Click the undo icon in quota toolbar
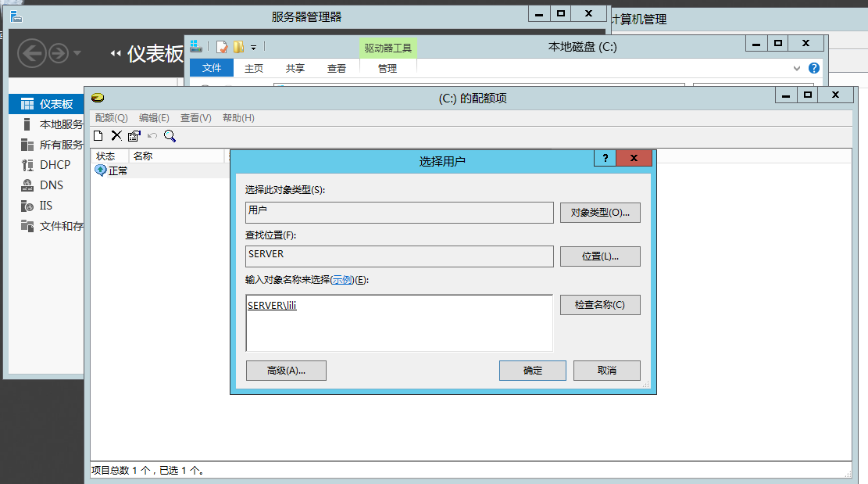 pos(152,136)
